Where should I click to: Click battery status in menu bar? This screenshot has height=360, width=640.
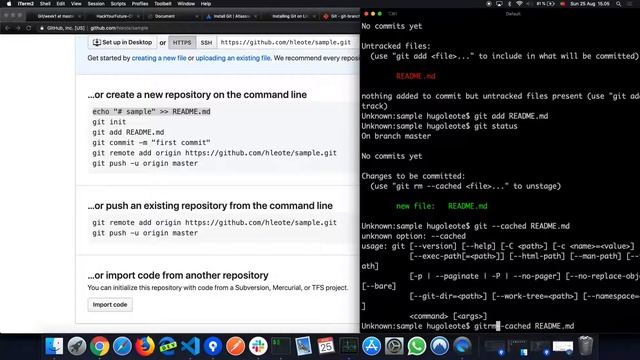pyautogui.click(x=546, y=4)
